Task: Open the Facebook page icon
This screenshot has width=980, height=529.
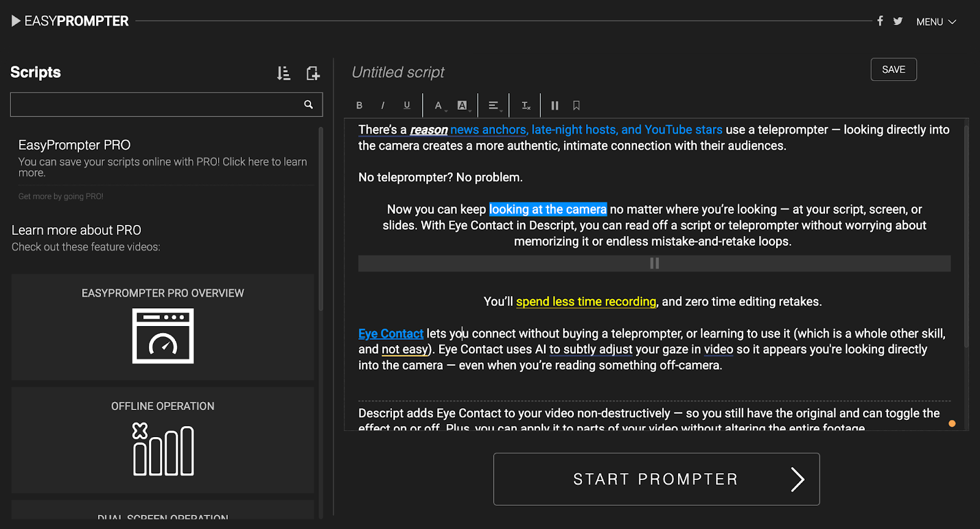Action: point(880,21)
